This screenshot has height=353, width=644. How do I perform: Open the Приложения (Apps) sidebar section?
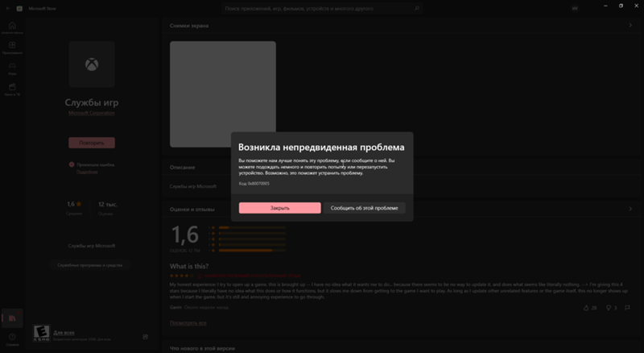pos(12,48)
